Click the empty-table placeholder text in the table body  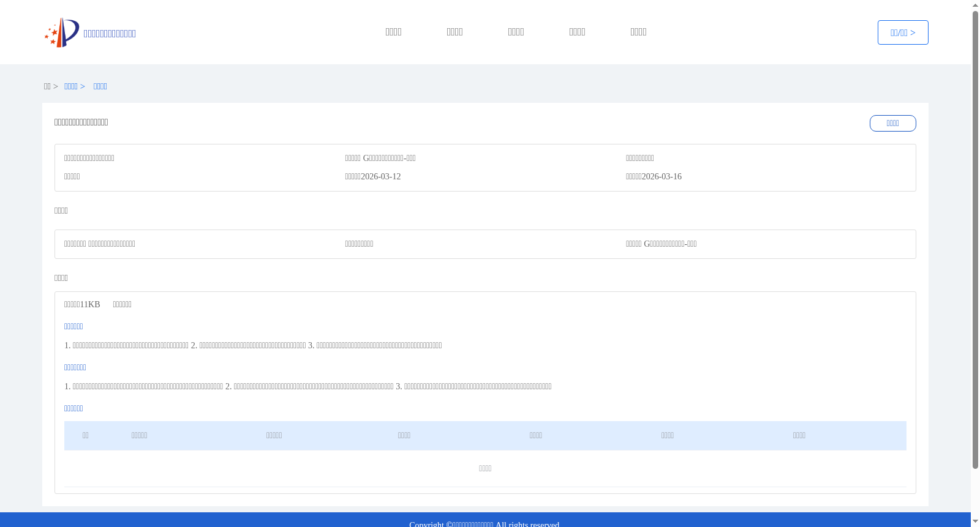(485, 468)
